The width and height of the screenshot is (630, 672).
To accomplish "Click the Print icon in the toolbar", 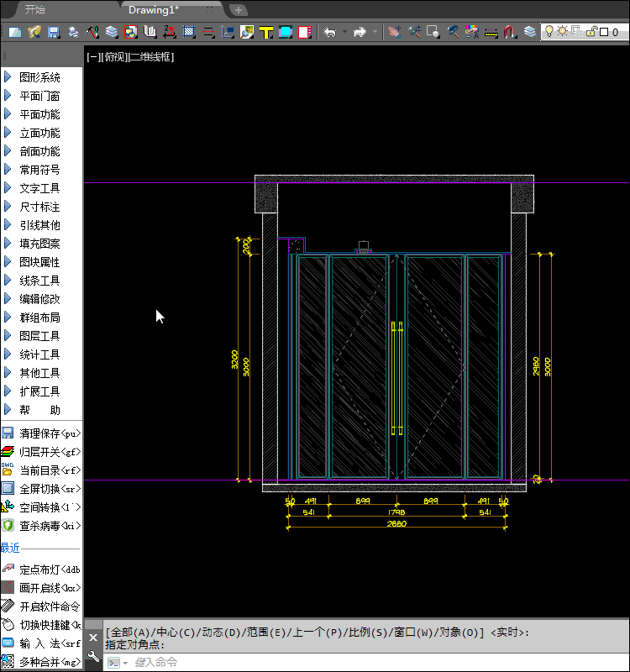I will (73, 32).
